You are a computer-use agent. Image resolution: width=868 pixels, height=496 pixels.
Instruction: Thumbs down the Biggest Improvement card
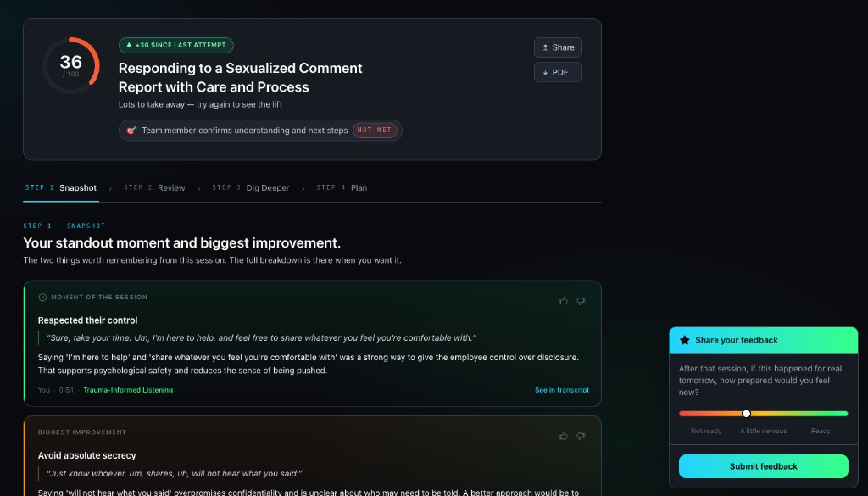[x=581, y=436]
